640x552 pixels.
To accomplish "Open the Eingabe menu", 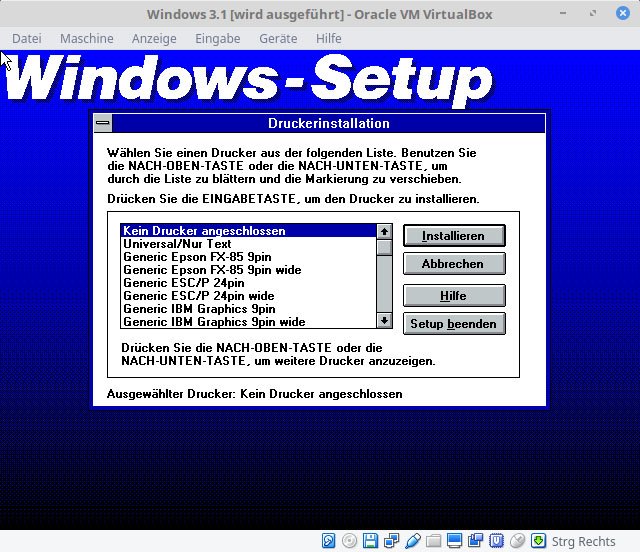I will coord(218,38).
